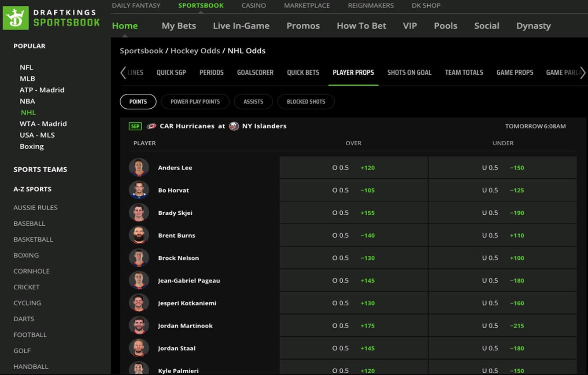
Task: Open the Pools page
Action: click(x=446, y=26)
